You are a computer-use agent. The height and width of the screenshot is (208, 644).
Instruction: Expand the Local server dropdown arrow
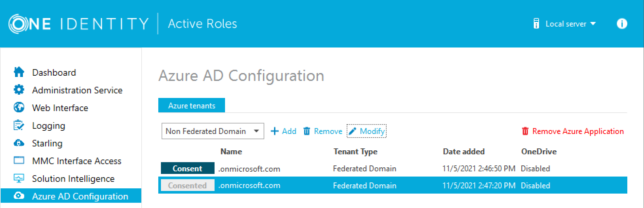[593, 24]
